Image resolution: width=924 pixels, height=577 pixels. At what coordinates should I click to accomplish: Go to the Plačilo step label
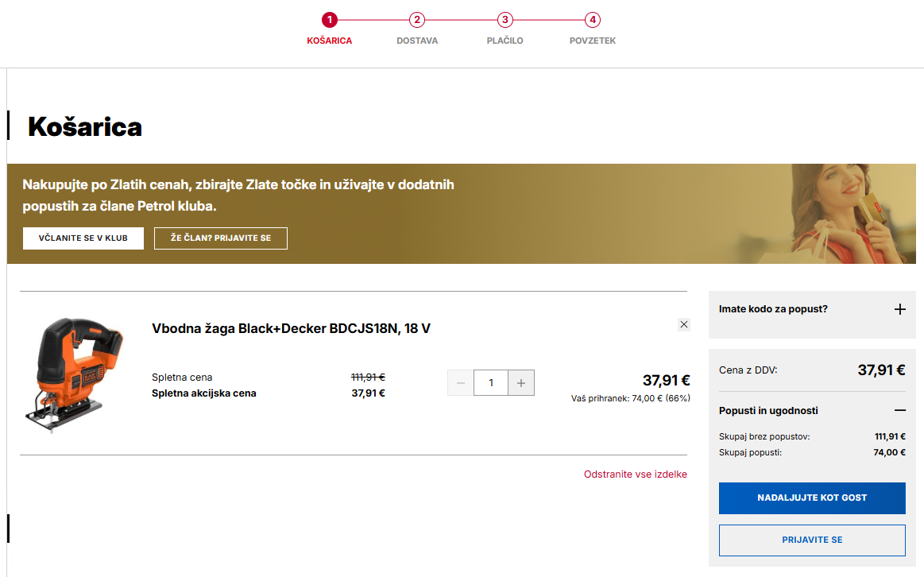click(x=505, y=41)
